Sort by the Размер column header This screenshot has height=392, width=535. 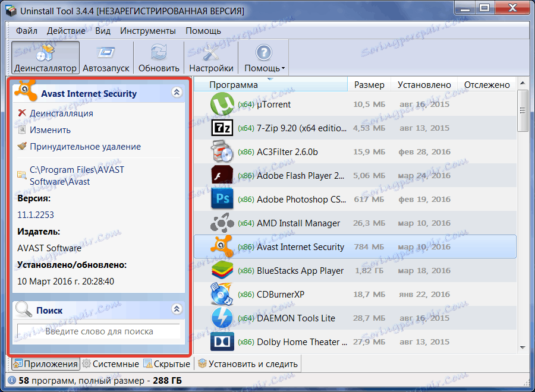pyautogui.click(x=369, y=84)
